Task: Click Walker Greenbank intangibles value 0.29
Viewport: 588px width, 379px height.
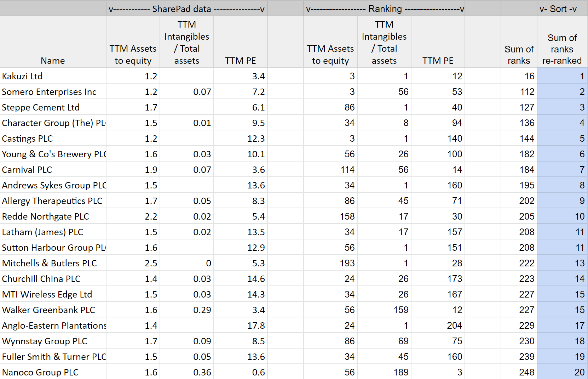Action: (187, 310)
